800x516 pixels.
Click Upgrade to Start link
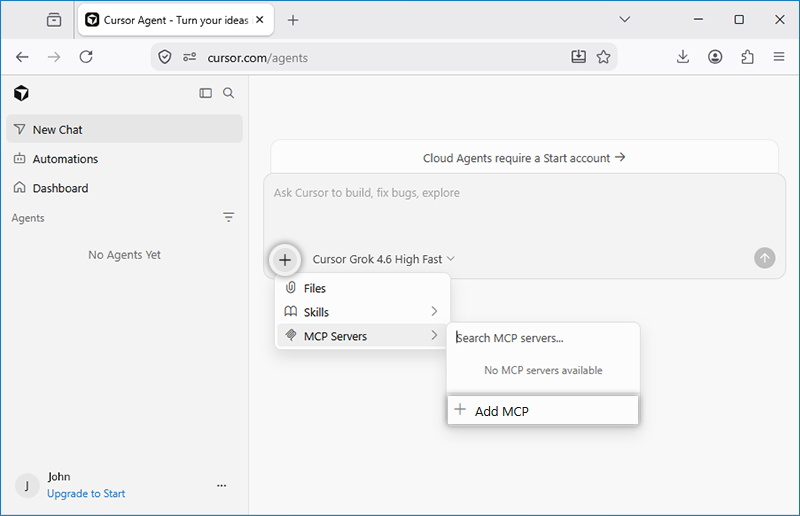(x=86, y=494)
